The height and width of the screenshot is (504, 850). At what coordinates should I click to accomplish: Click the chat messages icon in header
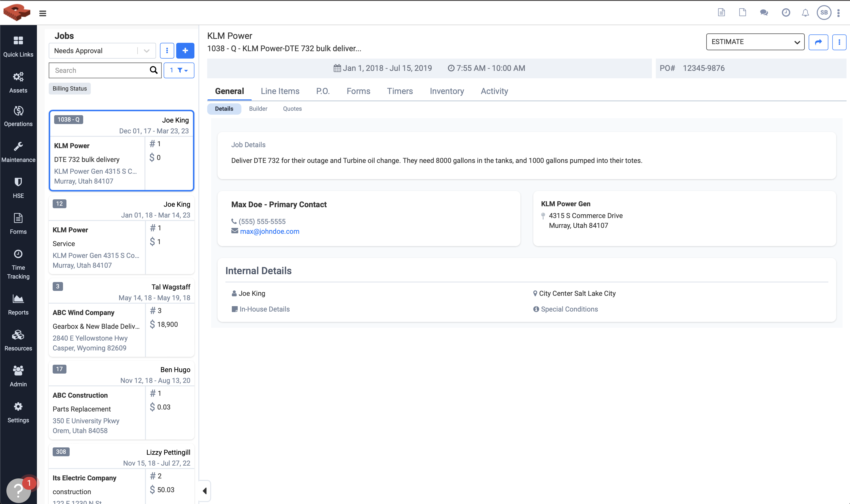pos(764,13)
